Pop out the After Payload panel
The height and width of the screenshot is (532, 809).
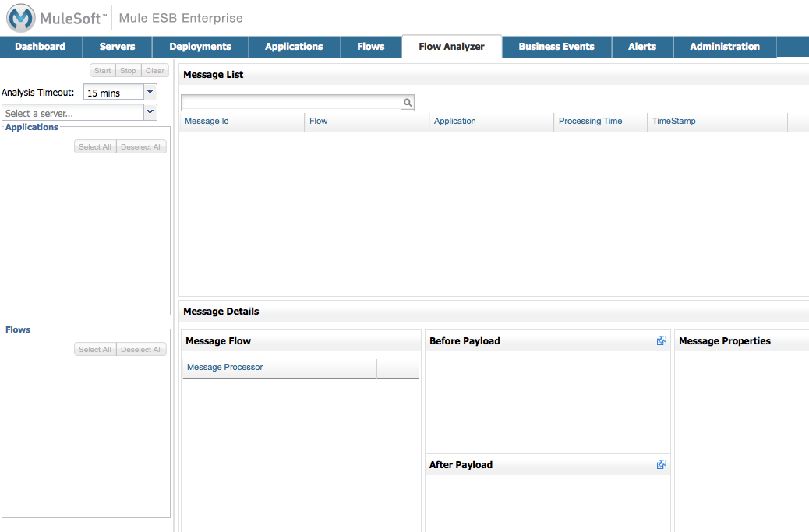point(661,464)
